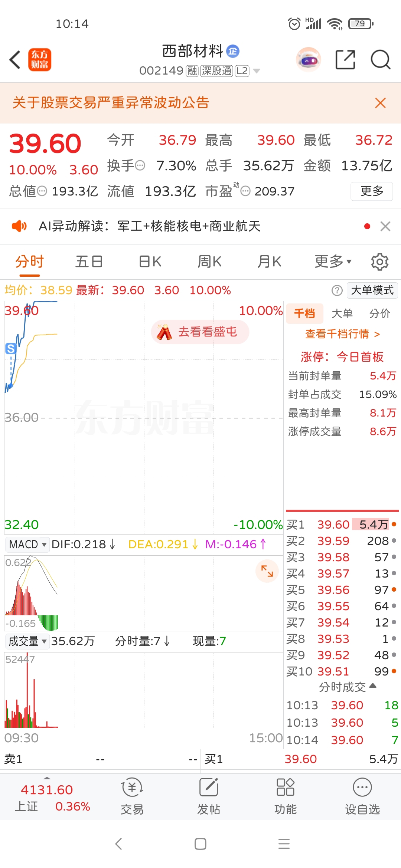Screen dimensions: 401x868
Task: Tap the 买10 39.51 order row
Action: (x=342, y=671)
